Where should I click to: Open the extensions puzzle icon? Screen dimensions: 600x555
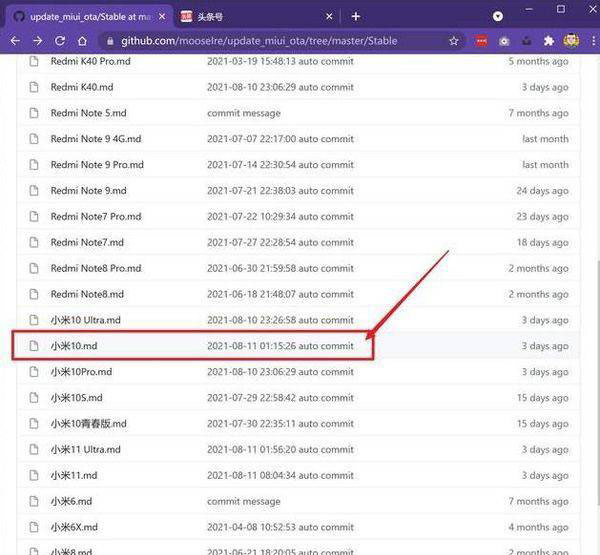(x=548, y=41)
